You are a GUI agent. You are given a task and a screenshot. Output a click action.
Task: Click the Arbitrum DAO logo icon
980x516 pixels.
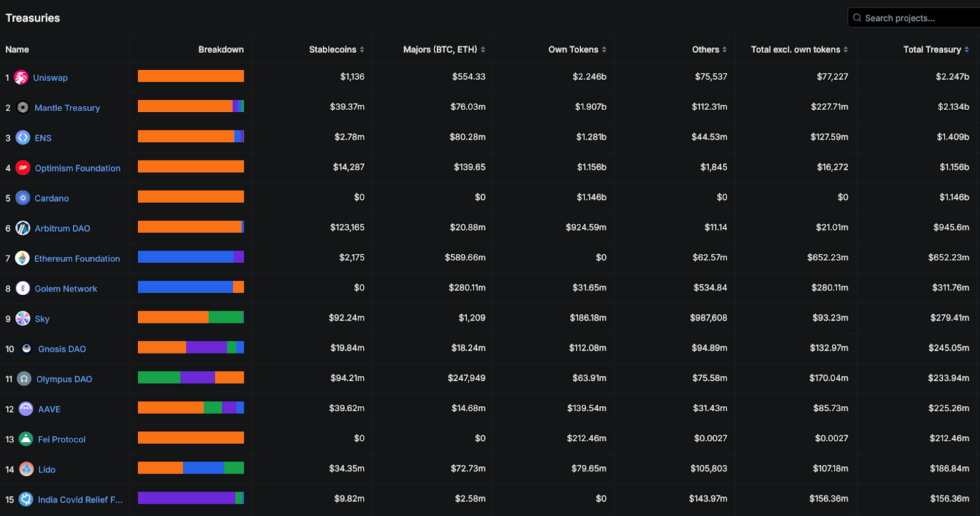23,228
